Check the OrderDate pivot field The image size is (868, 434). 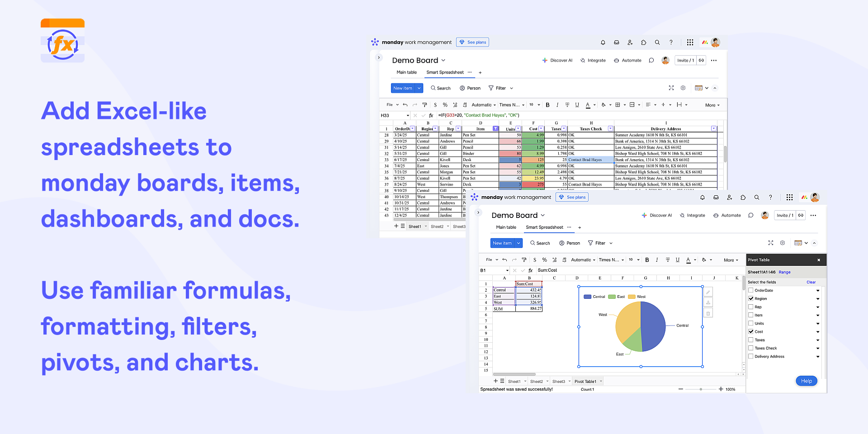pos(751,290)
